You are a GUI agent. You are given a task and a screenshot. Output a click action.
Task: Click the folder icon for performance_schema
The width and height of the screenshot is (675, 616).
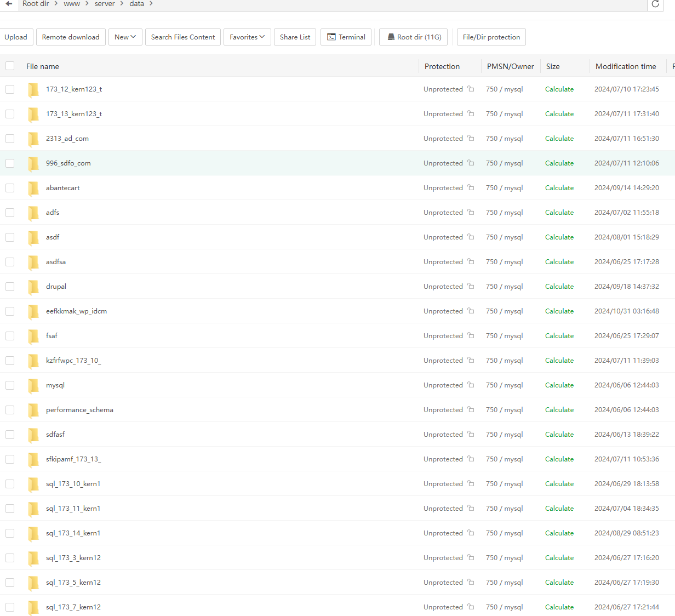pyautogui.click(x=33, y=410)
